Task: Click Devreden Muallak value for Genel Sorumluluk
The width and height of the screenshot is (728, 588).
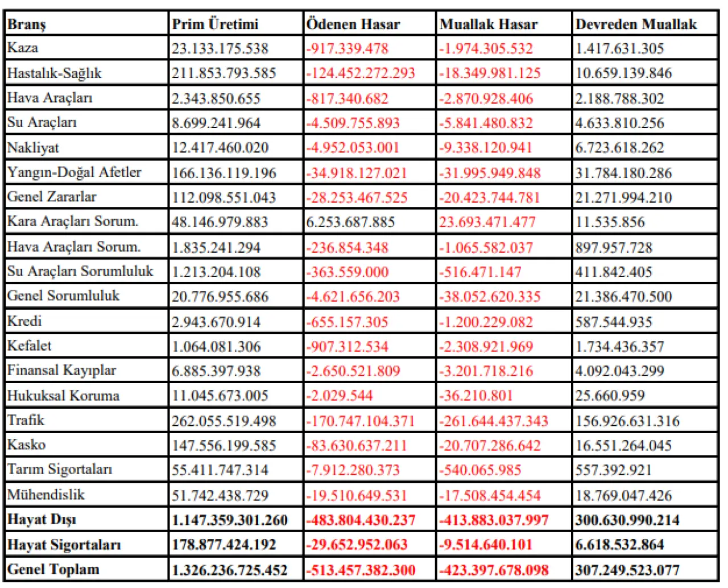Action: (x=623, y=297)
